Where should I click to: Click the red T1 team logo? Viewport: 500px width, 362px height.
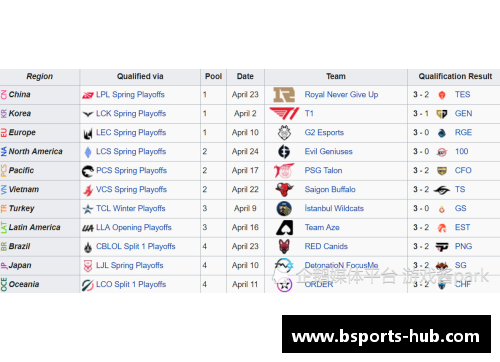(x=284, y=114)
